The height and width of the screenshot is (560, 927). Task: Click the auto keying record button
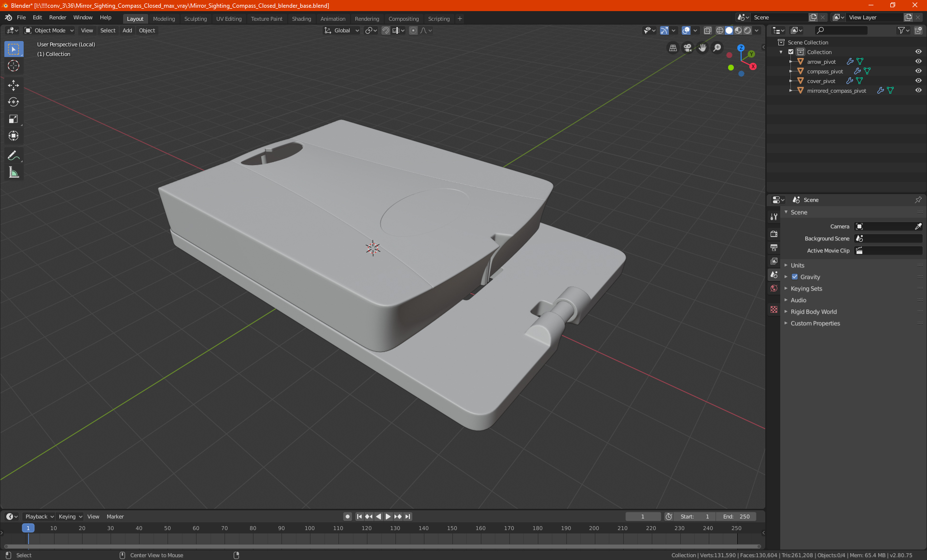(x=347, y=517)
